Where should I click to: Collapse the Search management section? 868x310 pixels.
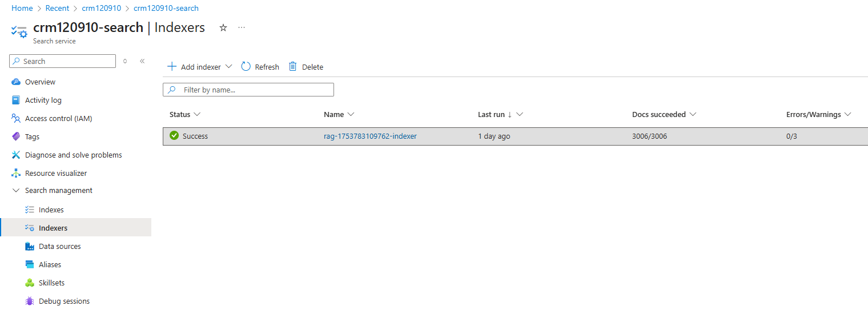tap(16, 191)
